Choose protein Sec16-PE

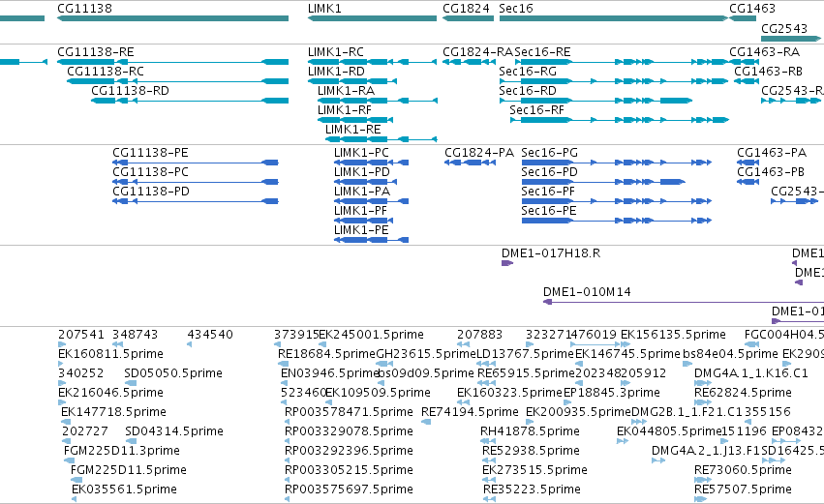(617, 221)
